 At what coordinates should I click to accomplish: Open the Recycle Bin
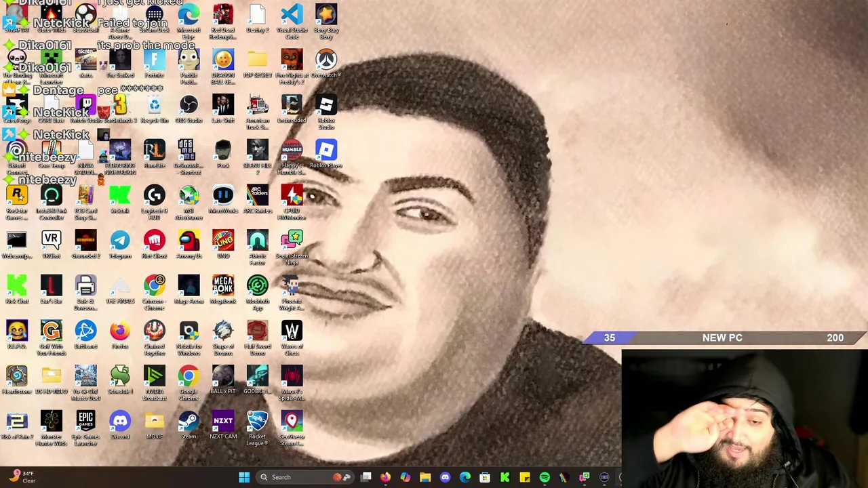click(x=154, y=109)
